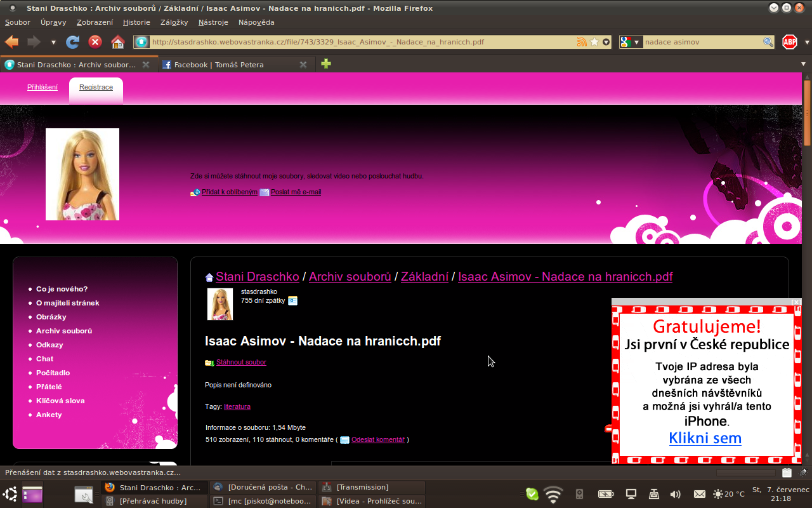This screenshot has height=508, width=812.
Task: Close the Facebook tab
Action: pyautogui.click(x=303, y=65)
